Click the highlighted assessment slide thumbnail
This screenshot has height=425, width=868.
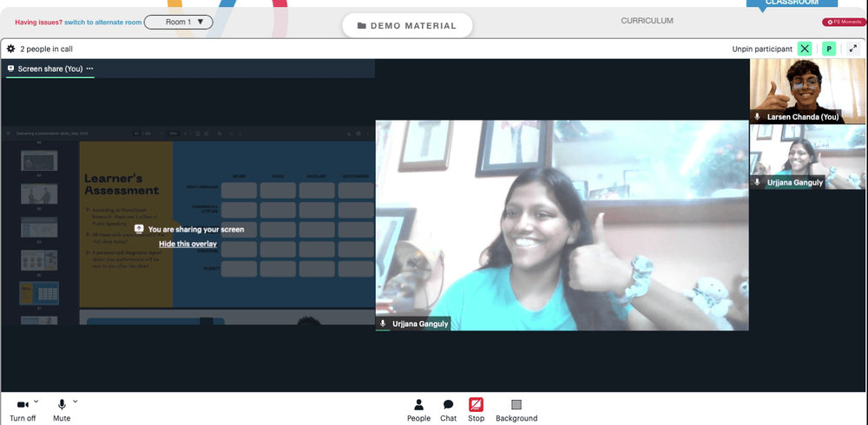click(x=39, y=293)
